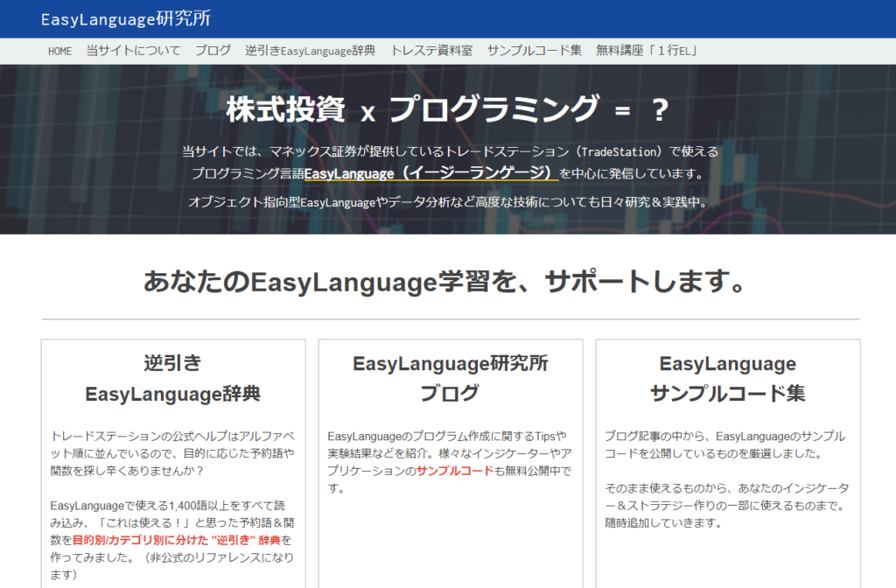
Task: Select the ブログ navigation item
Action: 213,50
